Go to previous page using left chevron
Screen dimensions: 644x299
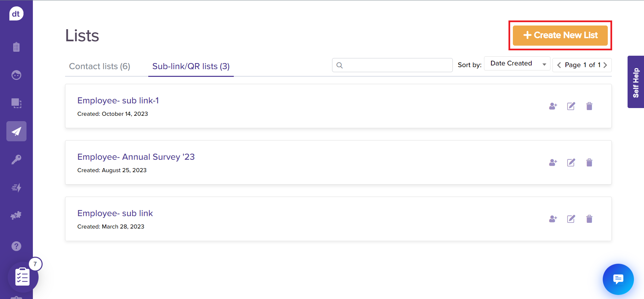coord(559,65)
